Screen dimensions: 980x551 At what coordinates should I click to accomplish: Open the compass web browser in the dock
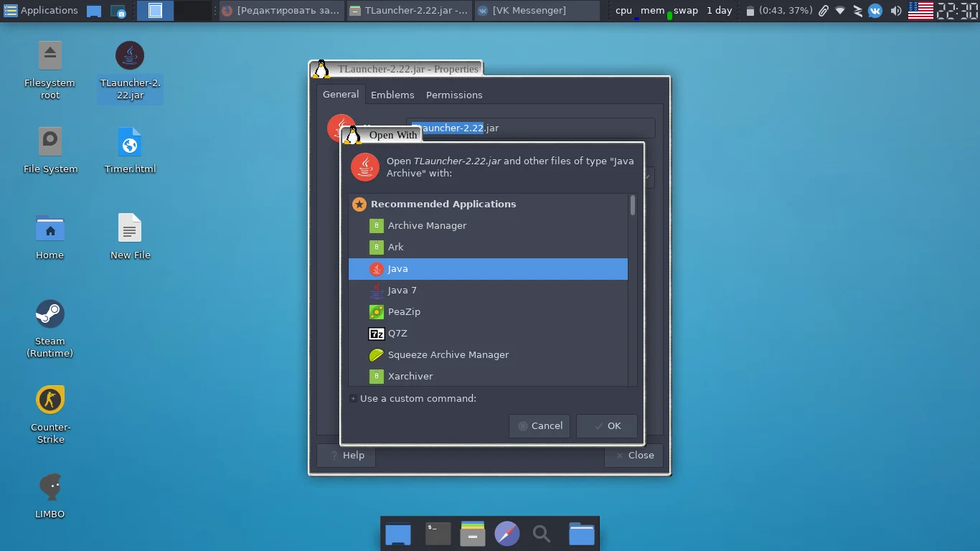tap(507, 534)
